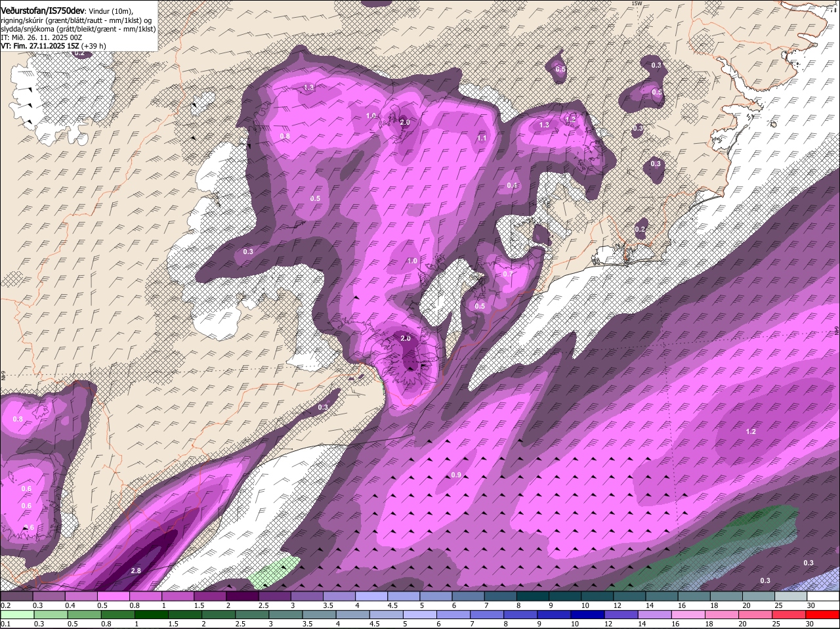Click the upper legend swatch between 4 and 4.5
The height and width of the screenshot is (629, 840).
pyautogui.click(x=371, y=596)
